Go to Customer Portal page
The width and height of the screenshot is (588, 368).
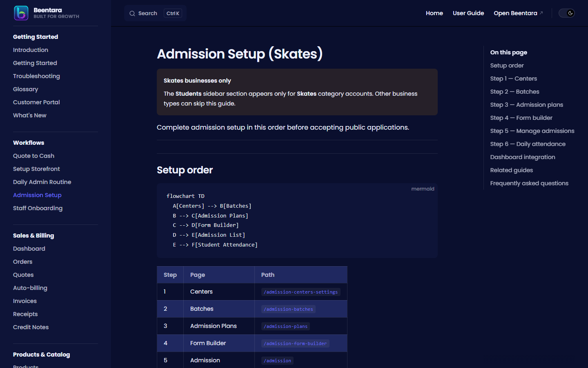[x=36, y=102]
